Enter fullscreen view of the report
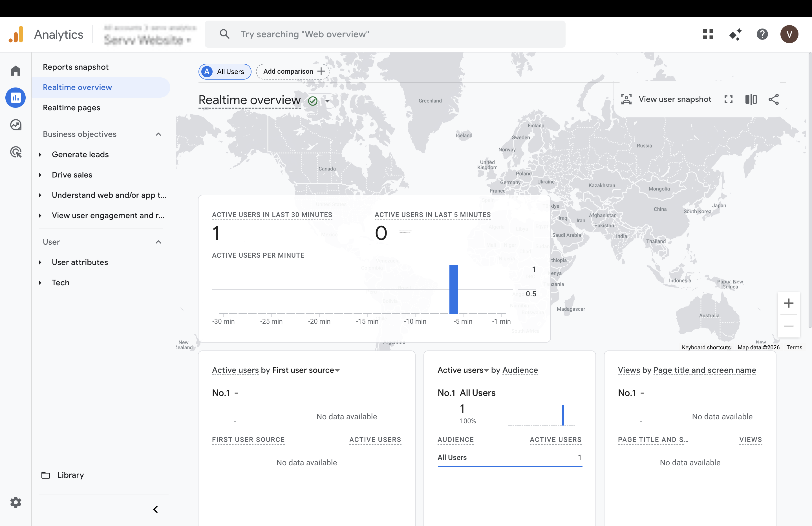The image size is (812, 526). click(x=729, y=99)
